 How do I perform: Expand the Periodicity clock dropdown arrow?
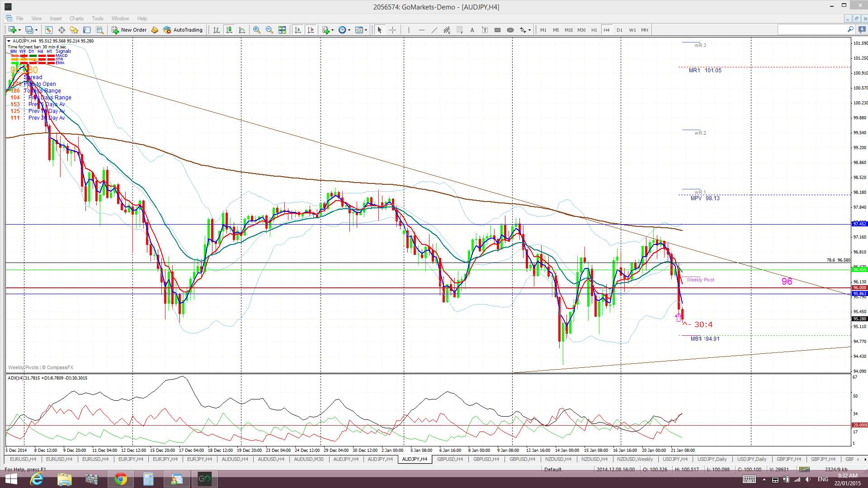(x=349, y=30)
